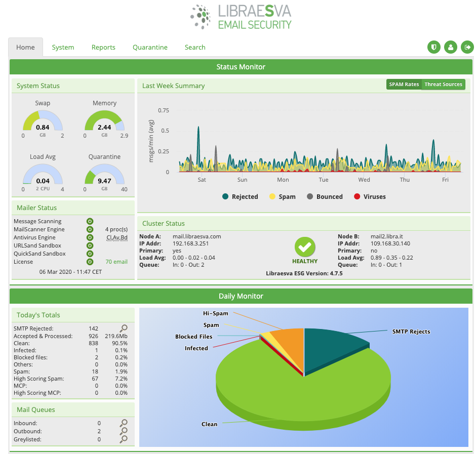Click the 70 email license link
This screenshot has height=454, width=476.
(x=116, y=262)
